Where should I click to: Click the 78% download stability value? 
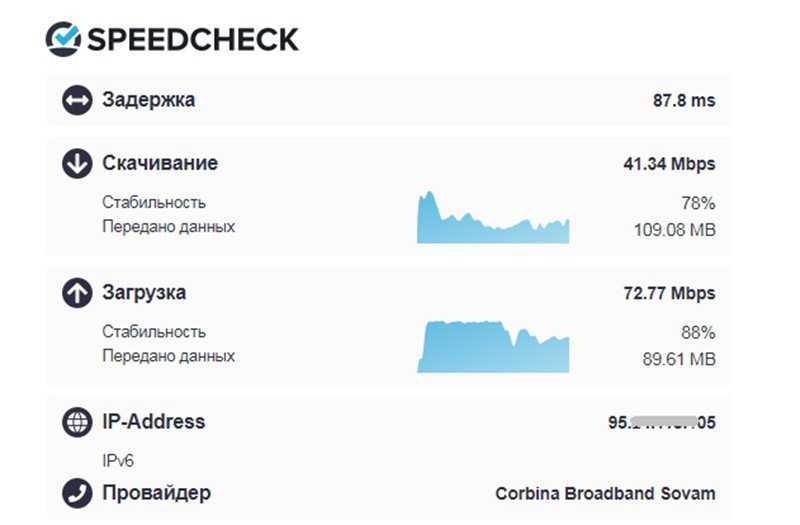click(x=698, y=203)
